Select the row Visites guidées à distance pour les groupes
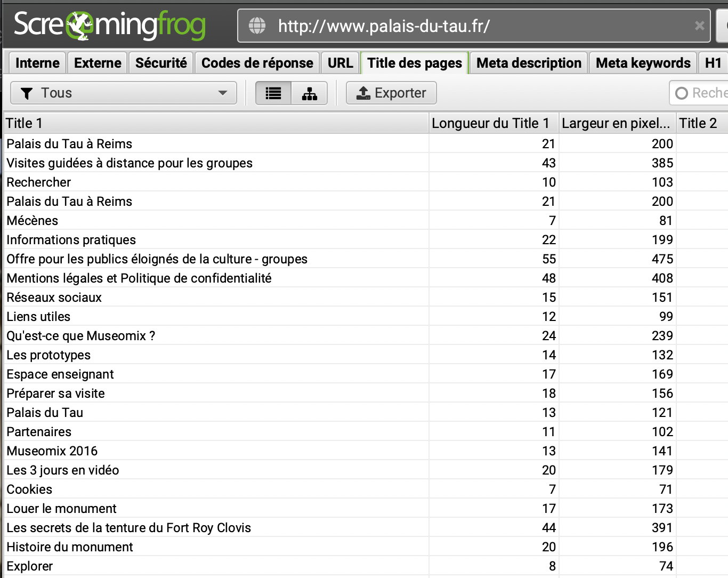The width and height of the screenshot is (728, 578). click(366, 163)
